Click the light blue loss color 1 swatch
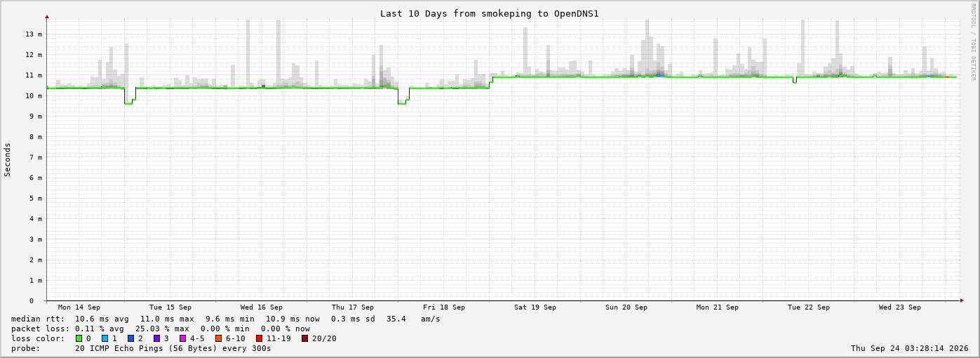The width and height of the screenshot is (980, 358). 105,338
